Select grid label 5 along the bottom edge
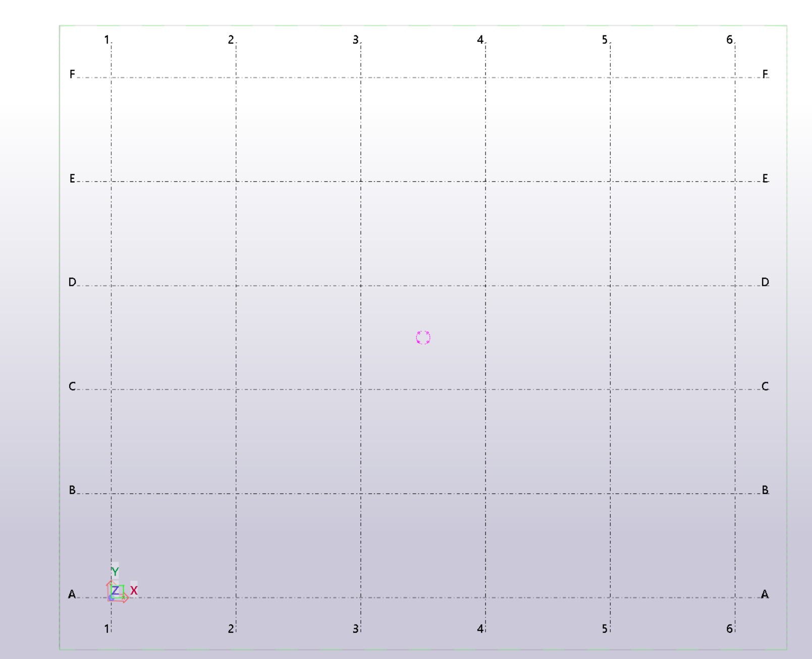Screen dimensions: 812x659 (x=605, y=629)
